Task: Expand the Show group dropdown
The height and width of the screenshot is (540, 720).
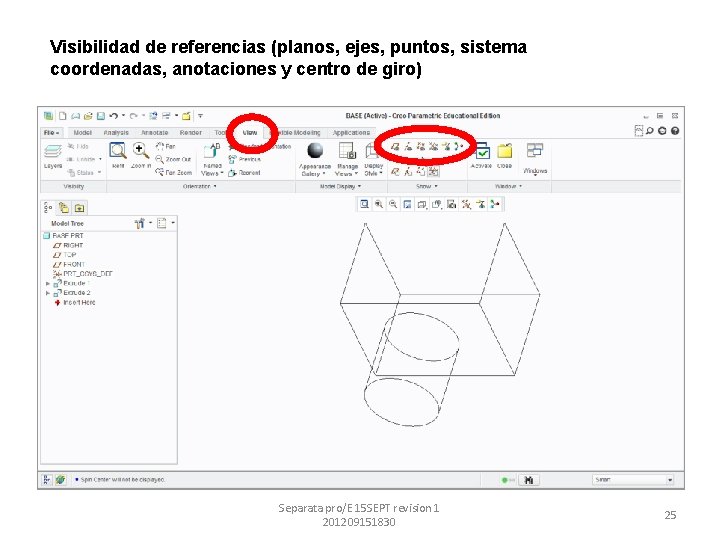Action: pyautogui.click(x=427, y=186)
